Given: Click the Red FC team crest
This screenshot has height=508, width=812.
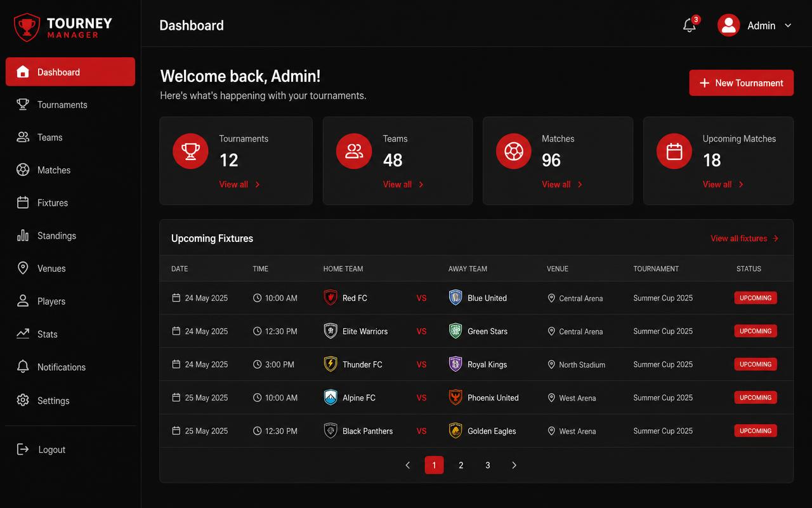Looking at the screenshot, I should [331, 297].
